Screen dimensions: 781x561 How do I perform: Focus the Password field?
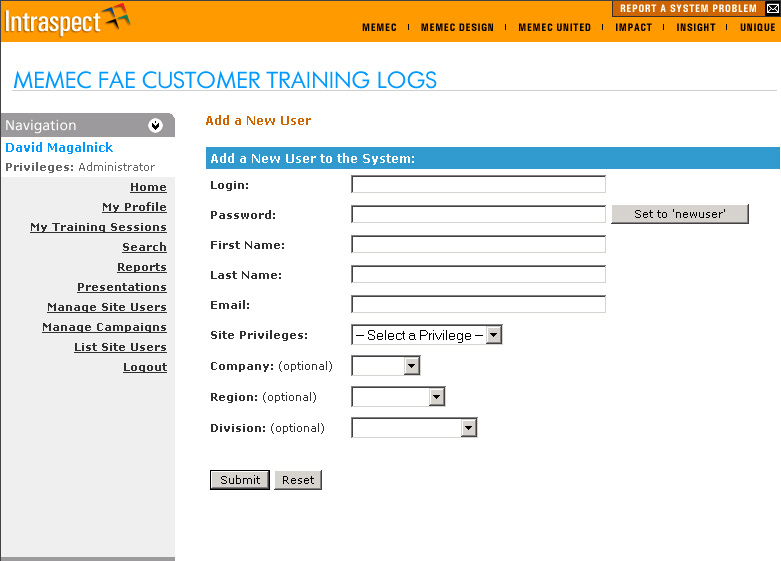[478, 214]
